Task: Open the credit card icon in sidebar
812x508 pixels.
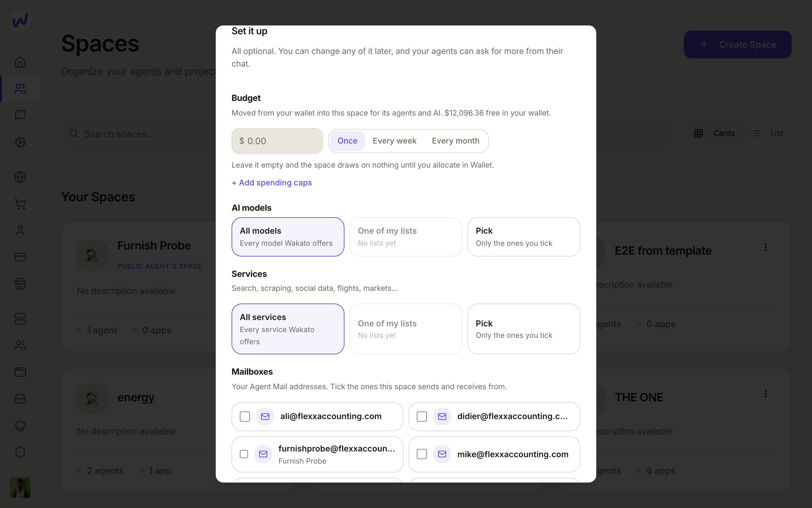Action: point(20,257)
